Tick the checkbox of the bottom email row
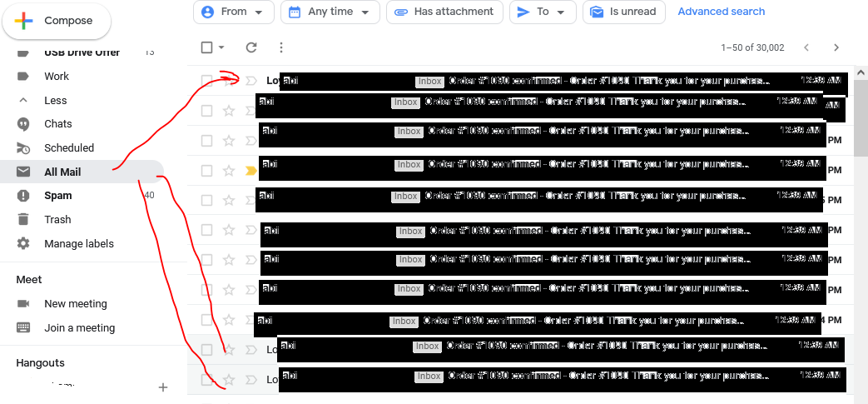Image resolution: width=868 pixels, height=404 pixels. coord(206,380)
